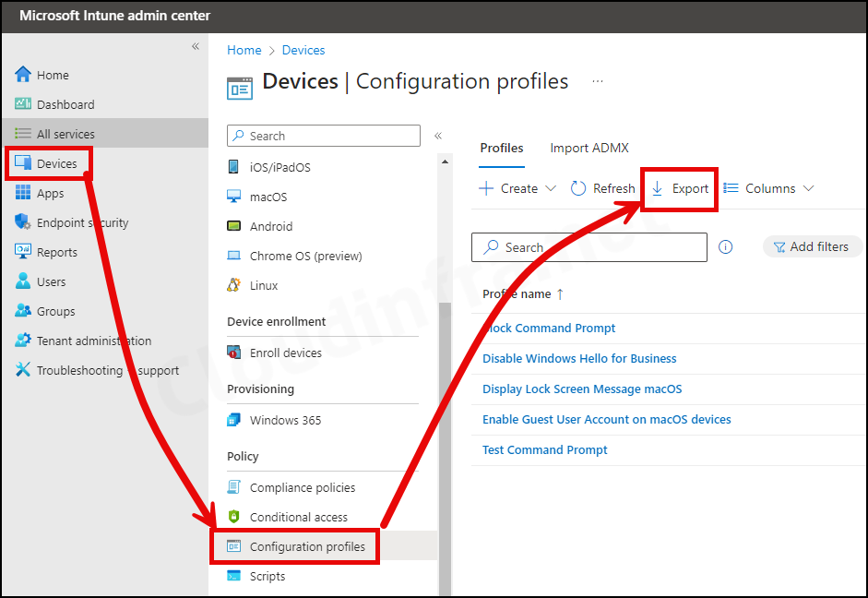Expand the Create dropdown

517,188
